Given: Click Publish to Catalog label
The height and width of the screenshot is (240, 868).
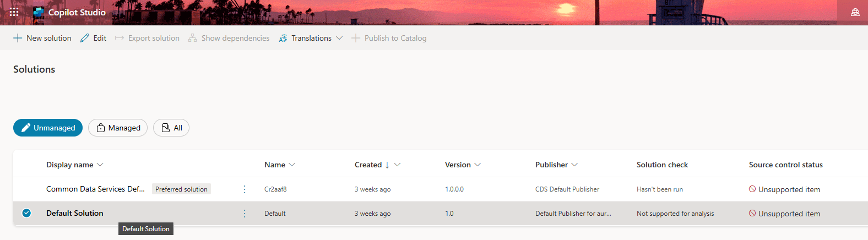Looking at the screenshot, I should pyautogui.click(x=395, y=38).
